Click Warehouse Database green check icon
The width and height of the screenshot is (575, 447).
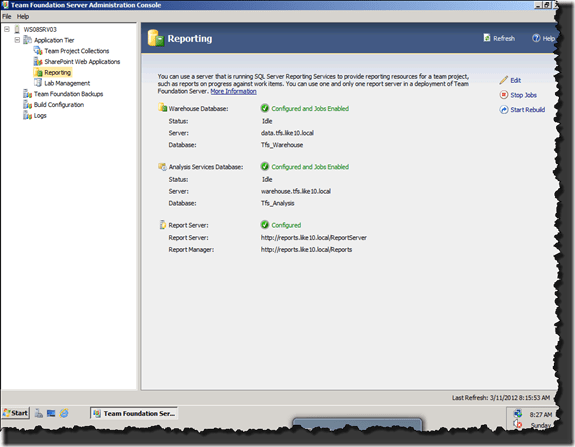point(265,108)
